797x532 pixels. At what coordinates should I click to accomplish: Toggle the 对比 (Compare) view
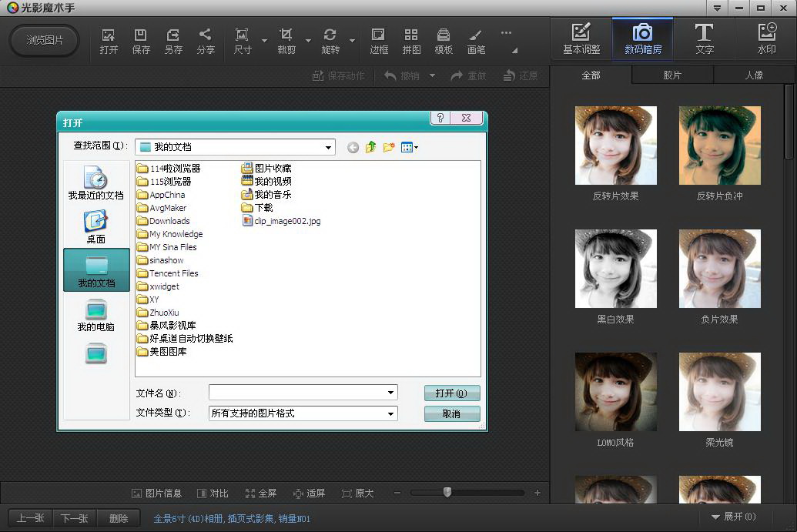213,494
